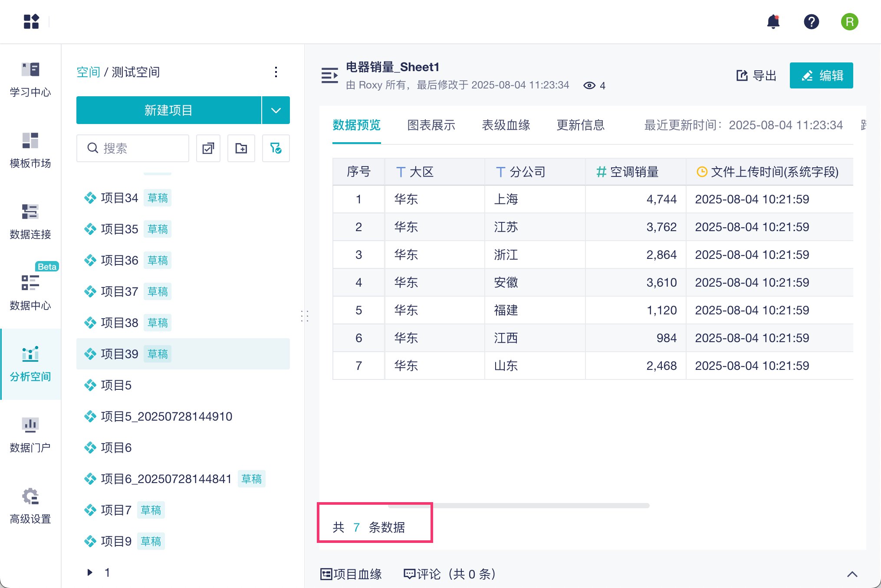Click the 编辑 button
The image size is (881, 588).
821,75
